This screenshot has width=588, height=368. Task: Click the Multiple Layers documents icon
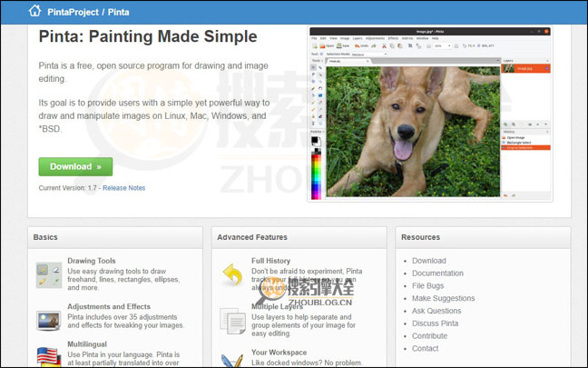pos(232,321)
